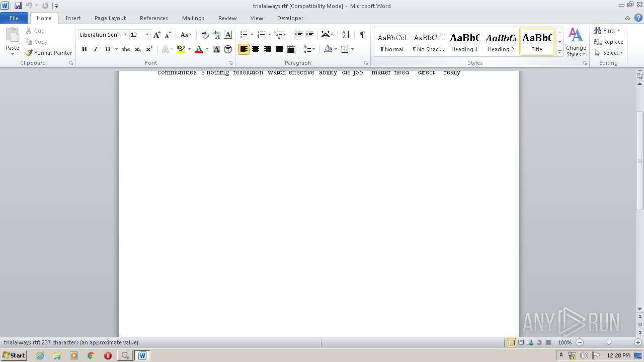
Task: Click the Bullets list icon
Action: point(244,35)
